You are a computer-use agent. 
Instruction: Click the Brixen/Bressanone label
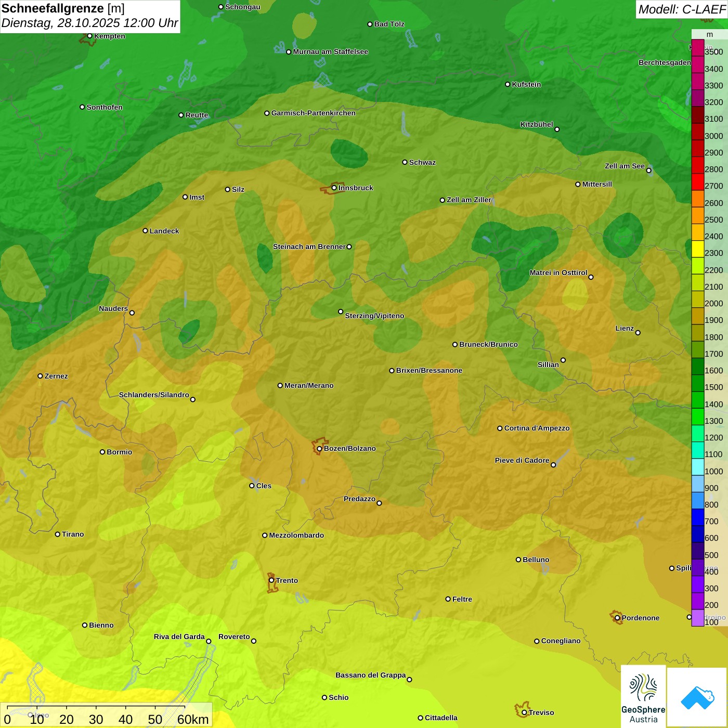(x=429, y=370)
